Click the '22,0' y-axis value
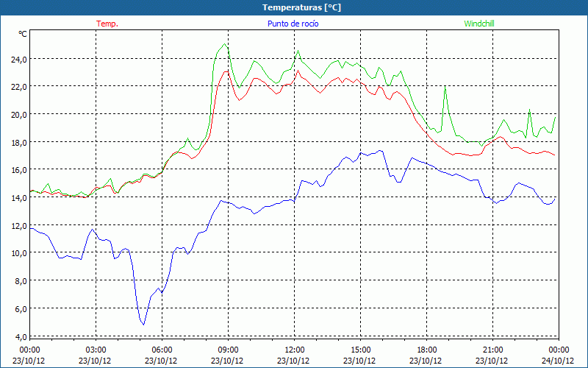The image size is (588, 368). click(x=21, y=87)
